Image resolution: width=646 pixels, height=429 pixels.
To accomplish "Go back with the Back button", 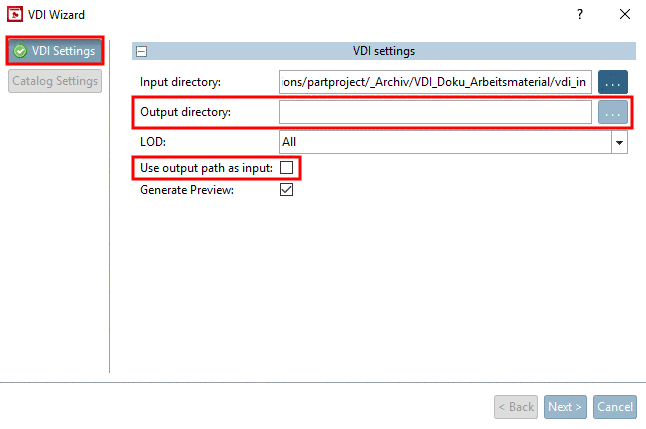I will tap(516, 407).
